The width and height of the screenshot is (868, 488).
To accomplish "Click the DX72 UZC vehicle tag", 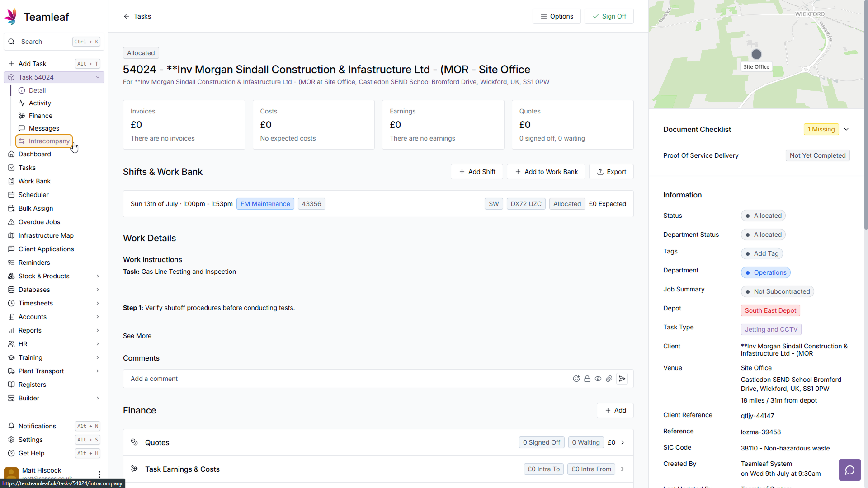I will [x=526, y=204].
